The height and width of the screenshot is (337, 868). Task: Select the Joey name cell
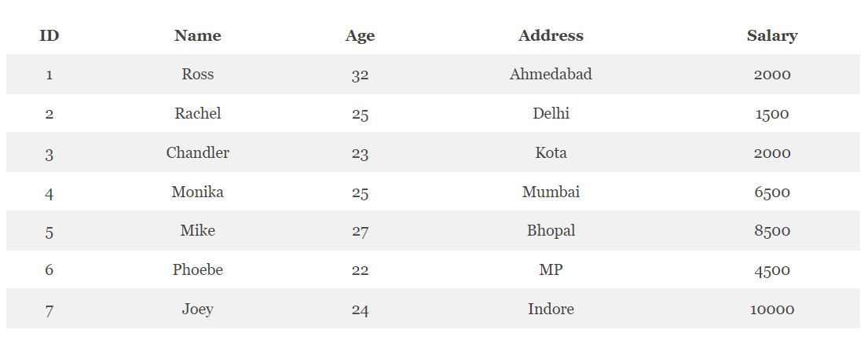198,309
